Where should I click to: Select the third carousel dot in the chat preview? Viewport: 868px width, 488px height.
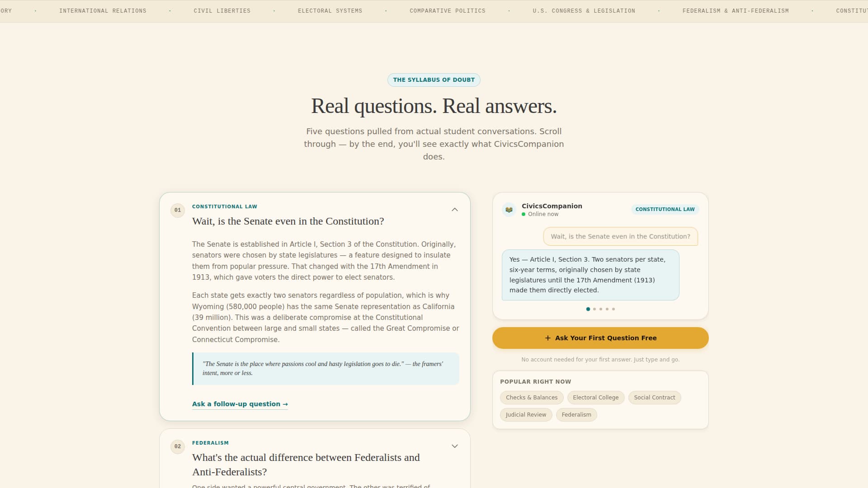pos(601,309)
